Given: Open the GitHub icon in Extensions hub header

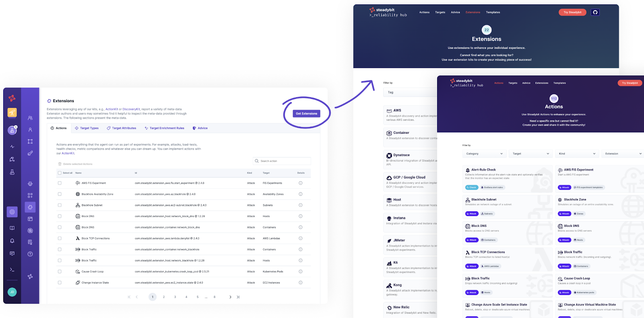Looking at the screenshot, I should [595, 12].
